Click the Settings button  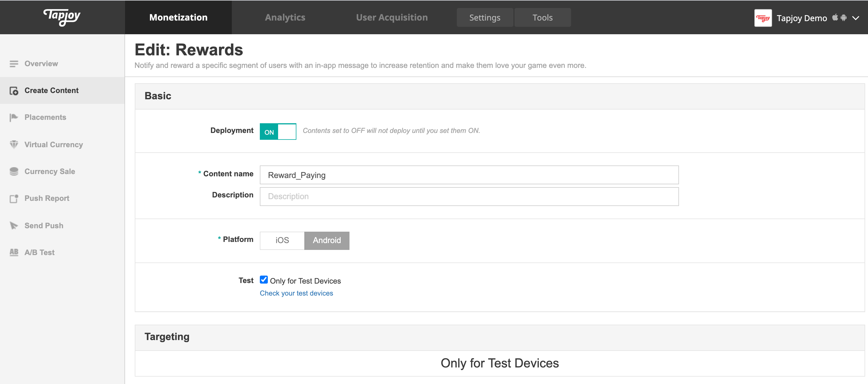pyautogui.click(x=485, y=17)
